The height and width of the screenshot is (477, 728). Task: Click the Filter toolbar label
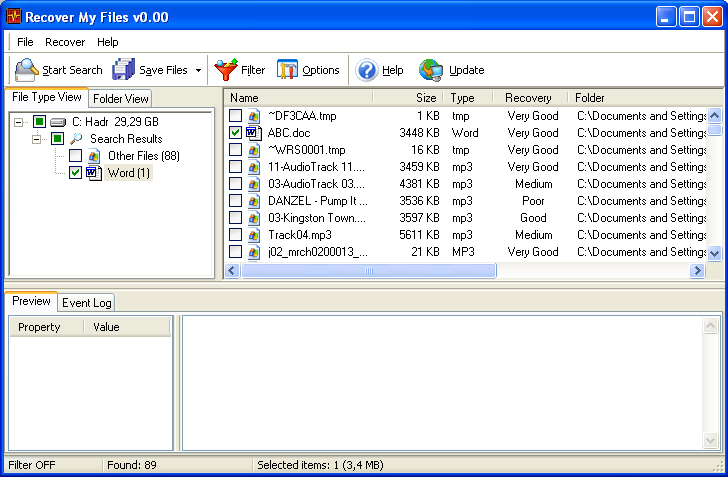[253, 70]
